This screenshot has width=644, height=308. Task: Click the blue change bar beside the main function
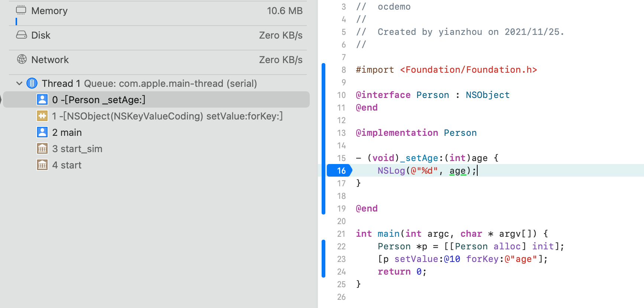tap(323, 259)
